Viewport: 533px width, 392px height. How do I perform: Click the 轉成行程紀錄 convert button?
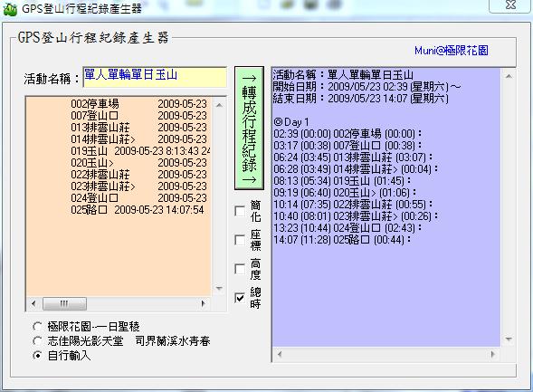(249, 129)
